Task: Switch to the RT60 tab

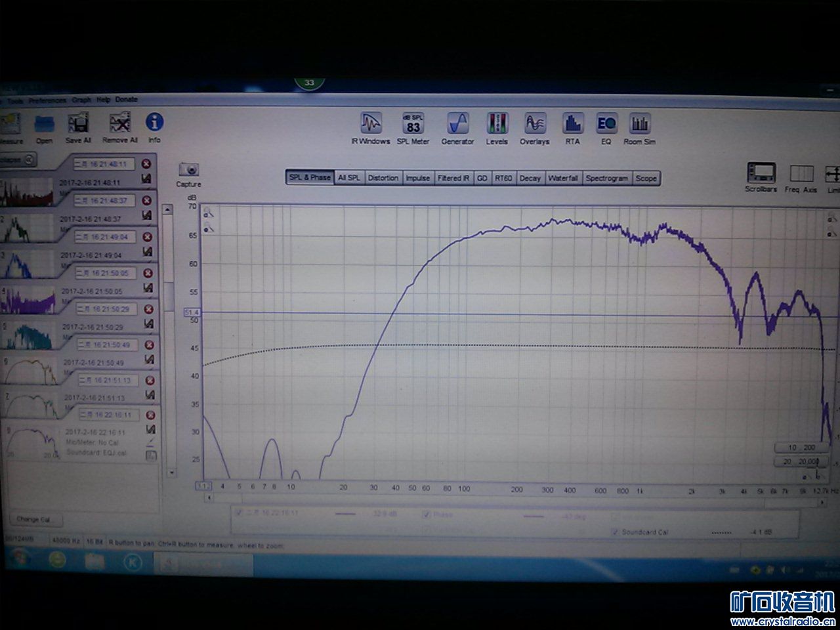Action: 503,178
